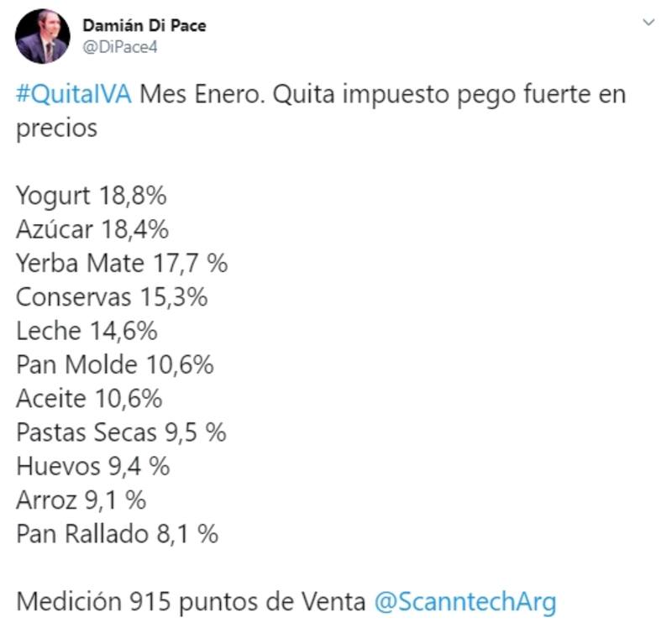The image size is (672, 628).
Task: Click the @DiPace4 handle
Action: (x=119, y=47)
